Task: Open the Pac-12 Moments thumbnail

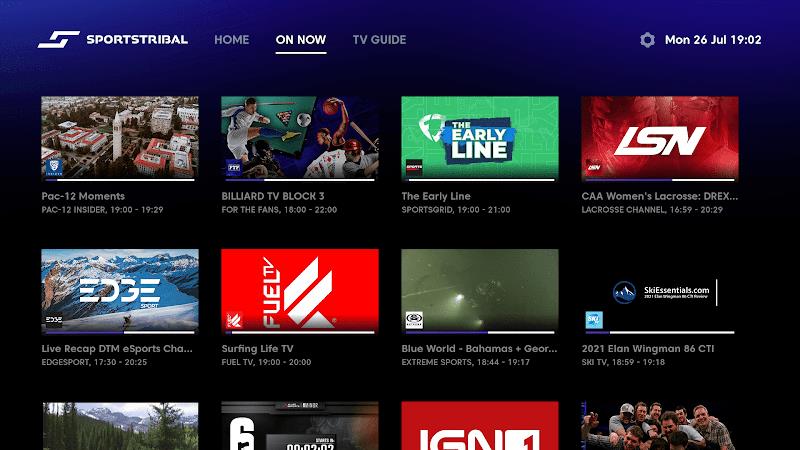Action: click(x=120, y=137)
